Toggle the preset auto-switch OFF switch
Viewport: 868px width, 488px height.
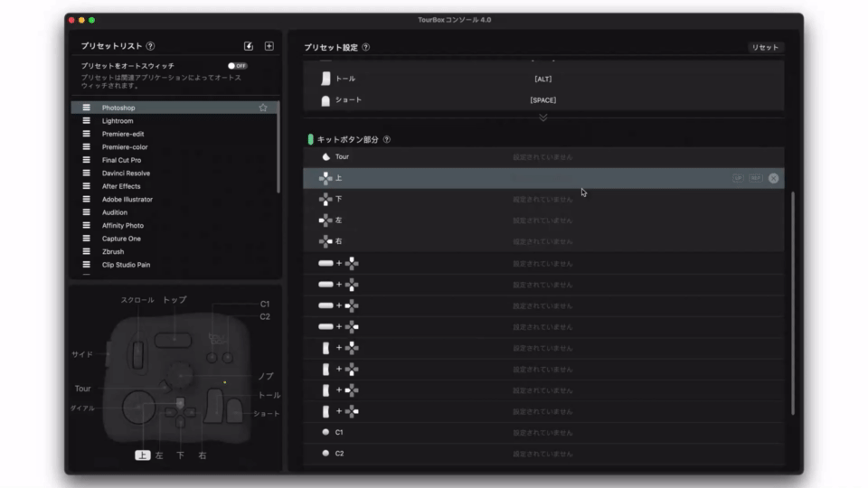pos(237,66)
